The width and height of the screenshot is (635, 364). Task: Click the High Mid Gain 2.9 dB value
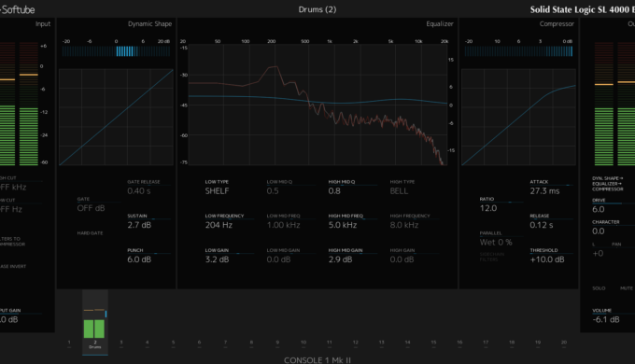point(340,259)
